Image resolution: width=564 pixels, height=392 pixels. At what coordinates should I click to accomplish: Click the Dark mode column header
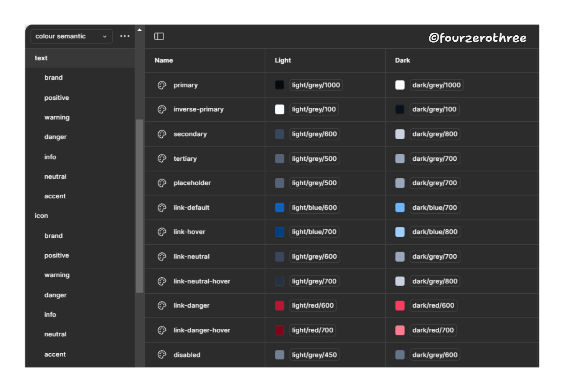(x=402, y=60)
